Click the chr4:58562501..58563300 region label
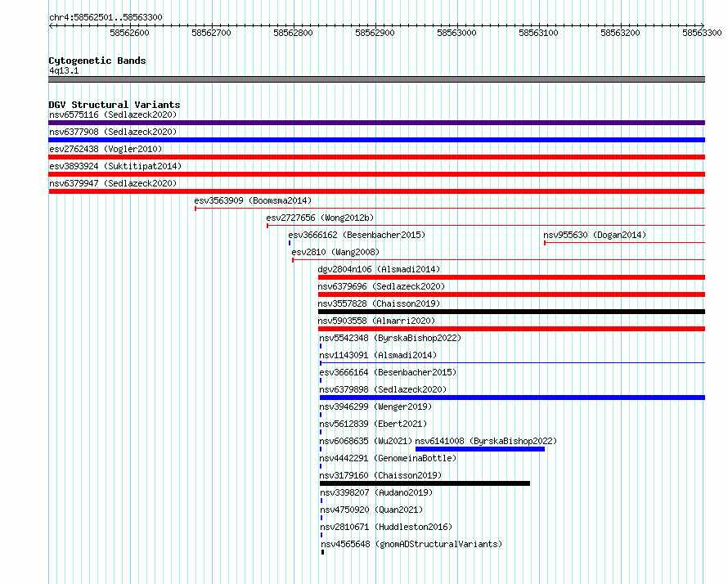This screenshot has width=728, height=584. coord(106,17)
